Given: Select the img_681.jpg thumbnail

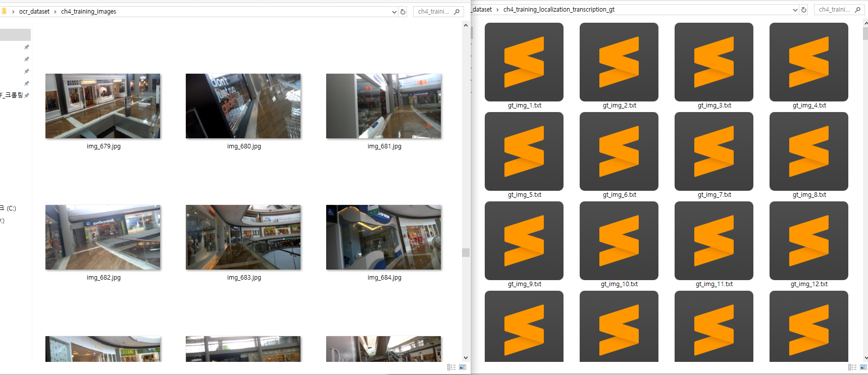Looking at the screenshot, I should click(x=384, y=106).
